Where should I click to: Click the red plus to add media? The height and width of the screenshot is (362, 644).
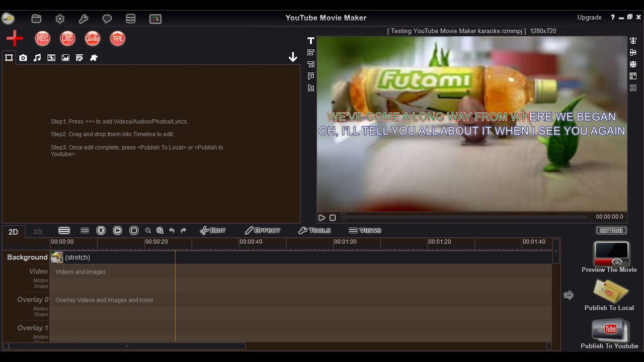[x=14, y=39]
